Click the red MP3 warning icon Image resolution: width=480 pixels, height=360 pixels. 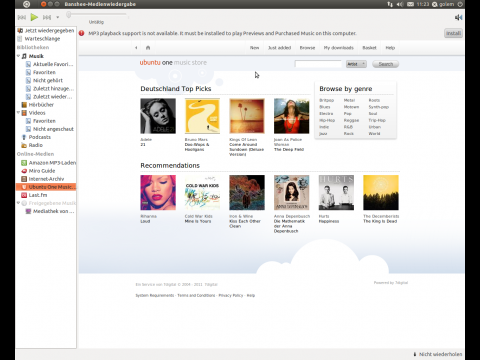tap(81, 33)
